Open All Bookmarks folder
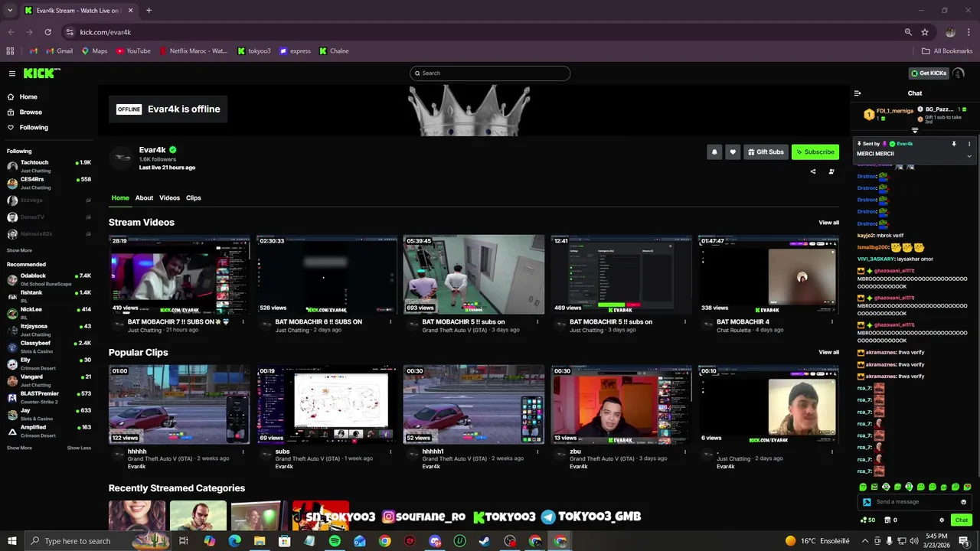Viewport: 980px width, 551px height. 947,51
